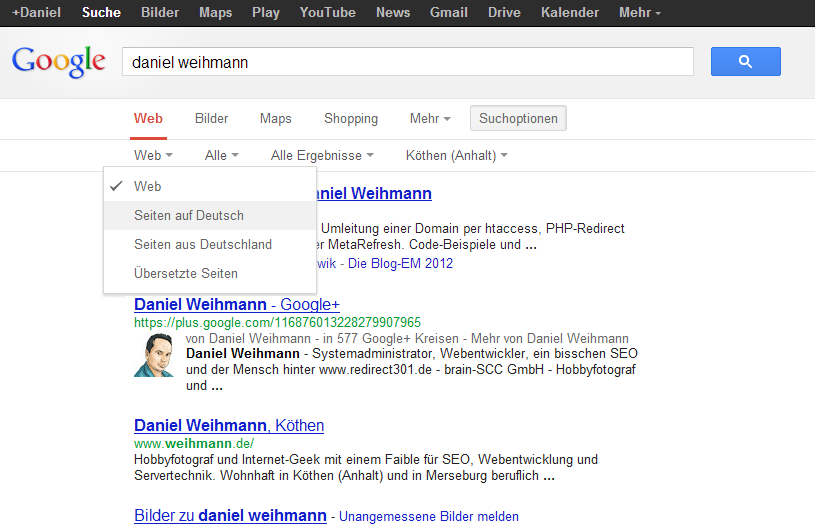The image size is (815, 526).
Task: Open News in the top bar
Action: (x=393, y=12)
